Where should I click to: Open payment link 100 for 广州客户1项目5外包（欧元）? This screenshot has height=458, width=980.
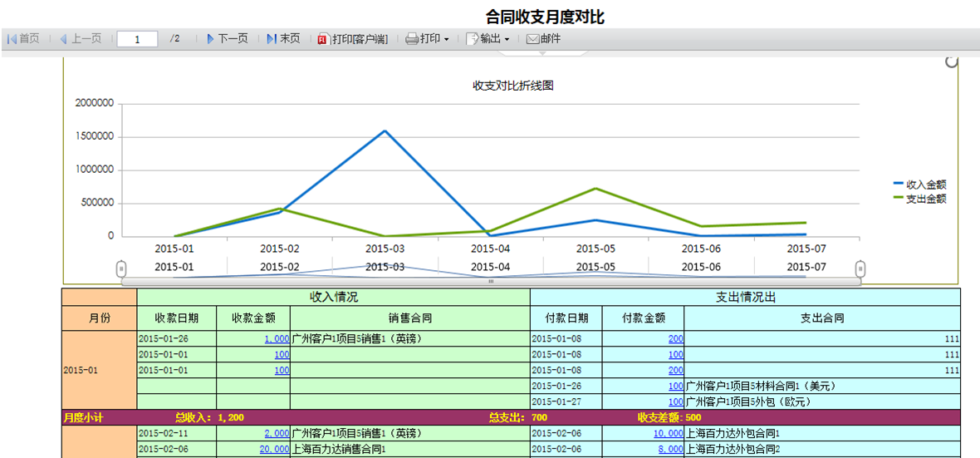pyautogui.click(x=676, y=401)
